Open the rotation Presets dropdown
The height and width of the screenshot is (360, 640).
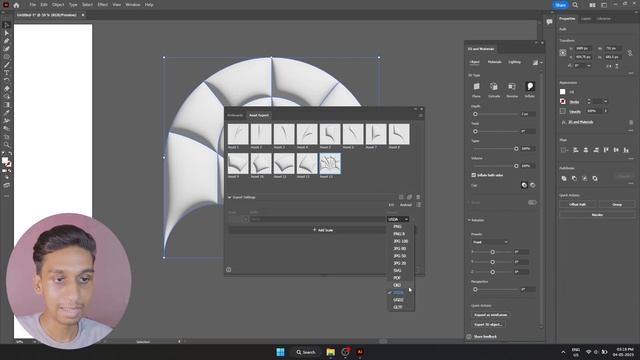pyautogui.click(x=490, y=242)
